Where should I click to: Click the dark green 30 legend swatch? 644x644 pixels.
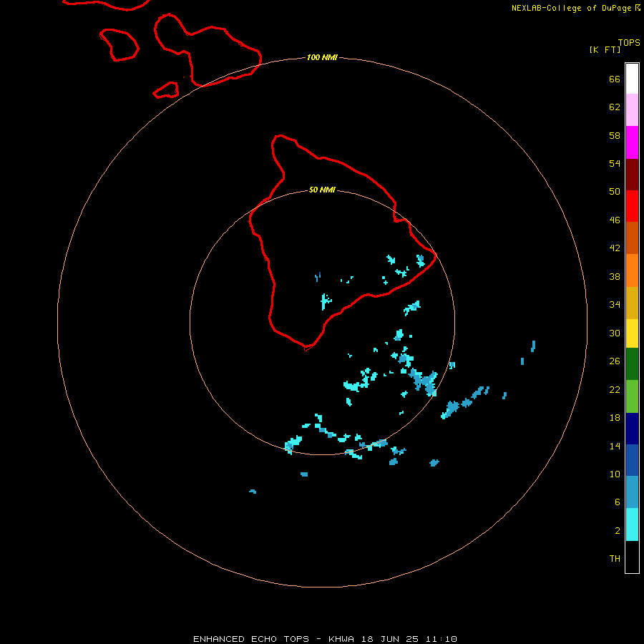click(x=632, y=364)
